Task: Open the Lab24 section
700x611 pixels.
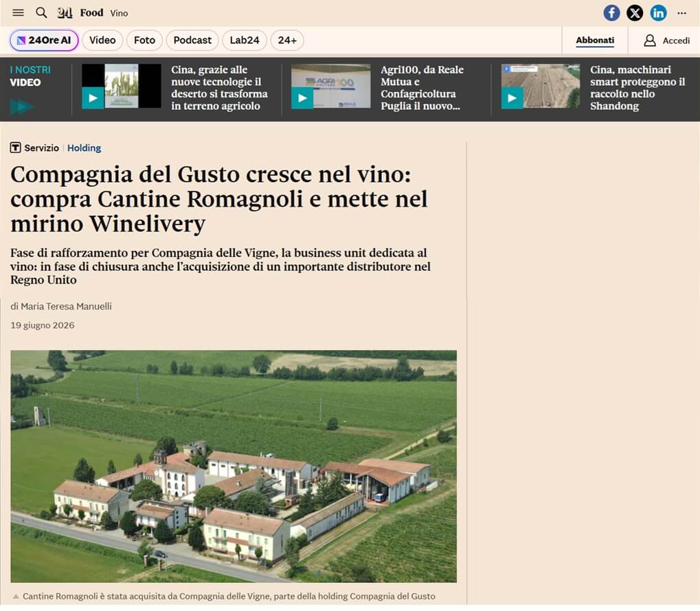Action: click(x=244, y=41)
